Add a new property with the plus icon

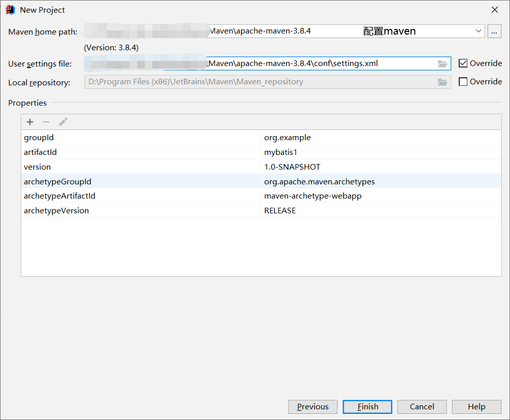tap(29, 121)
